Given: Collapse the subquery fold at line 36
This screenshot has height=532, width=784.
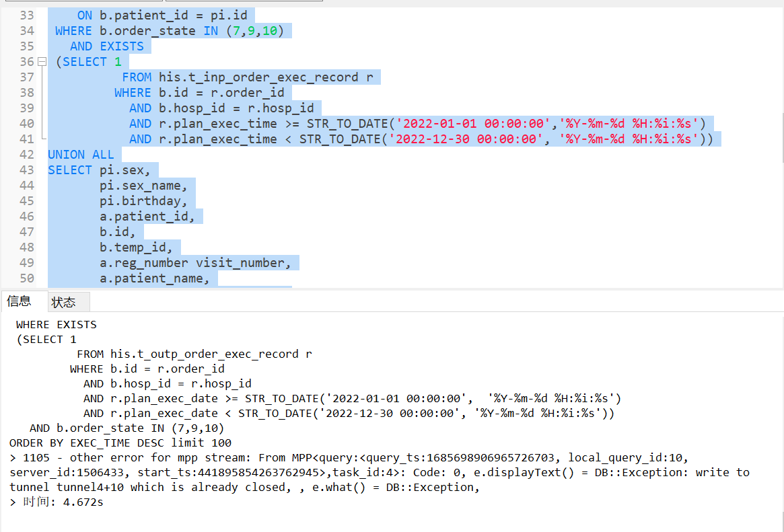Looking at the screenshot, I should pyautogui.click(x=41, y=61).
